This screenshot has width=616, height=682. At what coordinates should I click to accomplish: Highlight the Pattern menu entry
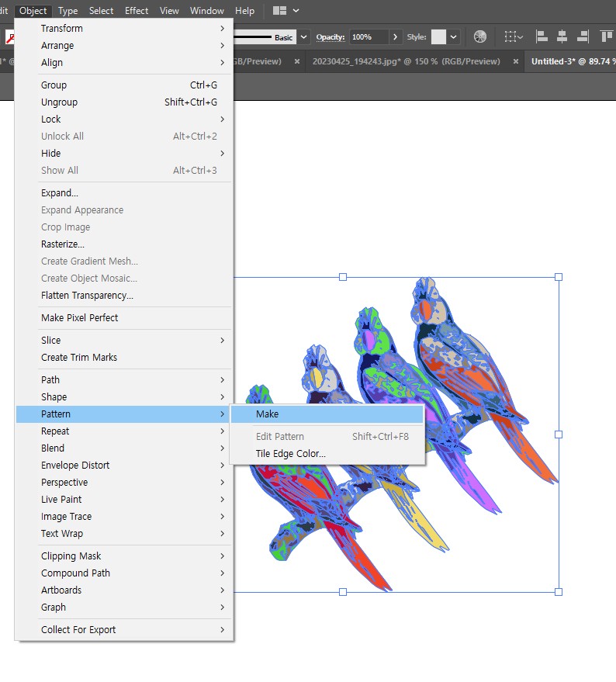click(x=124, y=414)
